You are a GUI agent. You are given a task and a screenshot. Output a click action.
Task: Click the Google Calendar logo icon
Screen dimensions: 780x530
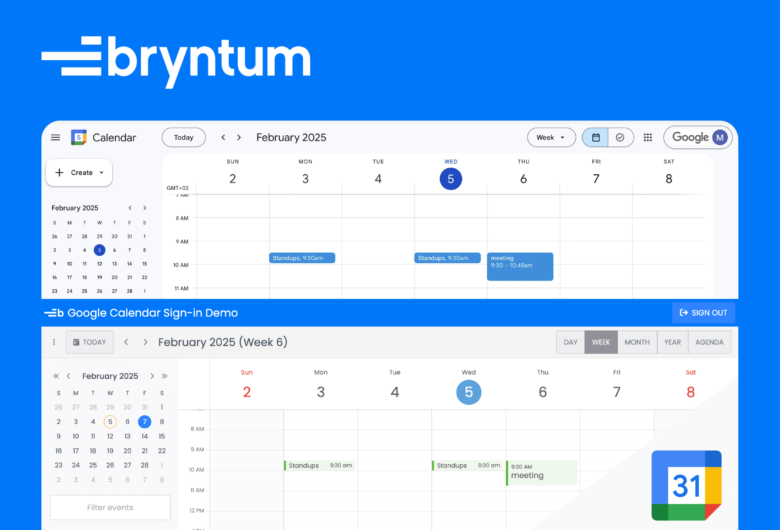coord(79,137)
